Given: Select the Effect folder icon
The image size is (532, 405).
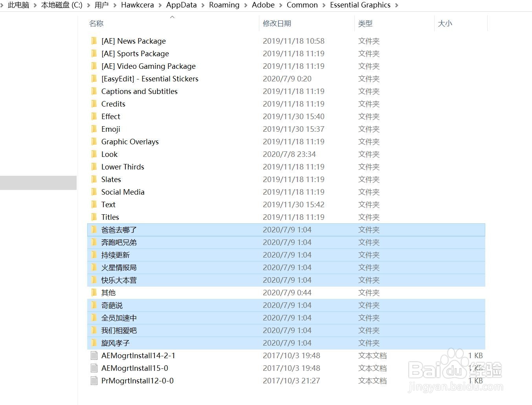Looking at the screenshot, I should [94, 116].
